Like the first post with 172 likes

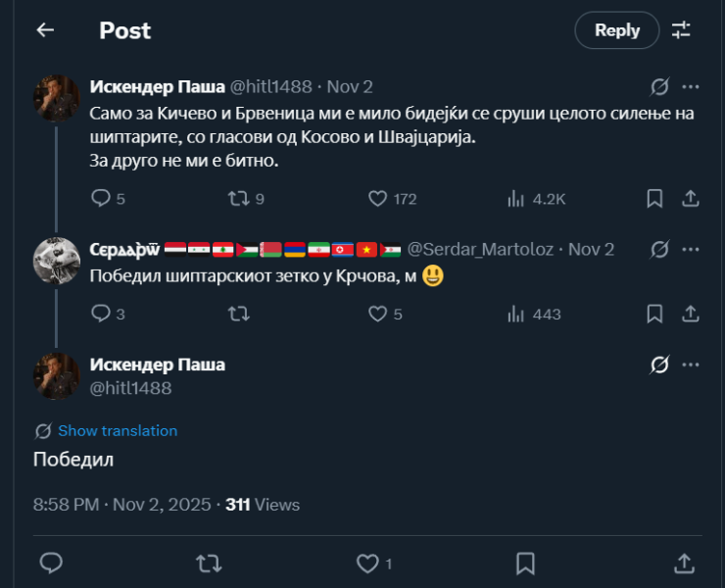[x=378, y=198]
